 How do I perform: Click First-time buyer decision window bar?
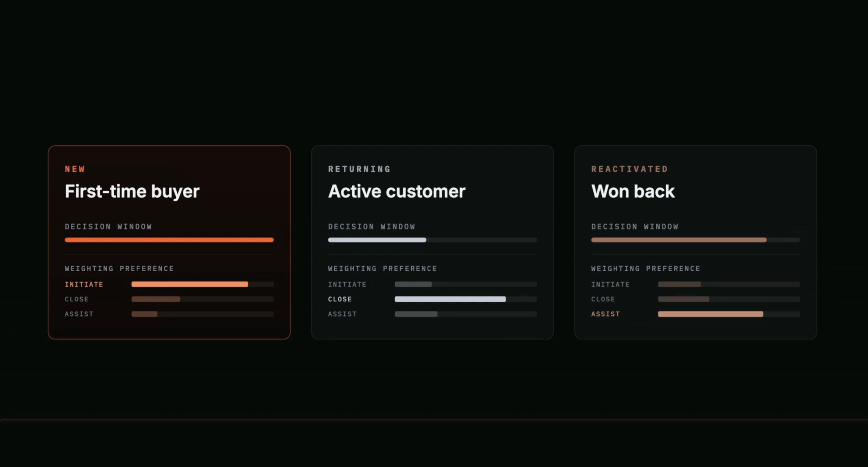pyautogui.click(x=169, y=240)
